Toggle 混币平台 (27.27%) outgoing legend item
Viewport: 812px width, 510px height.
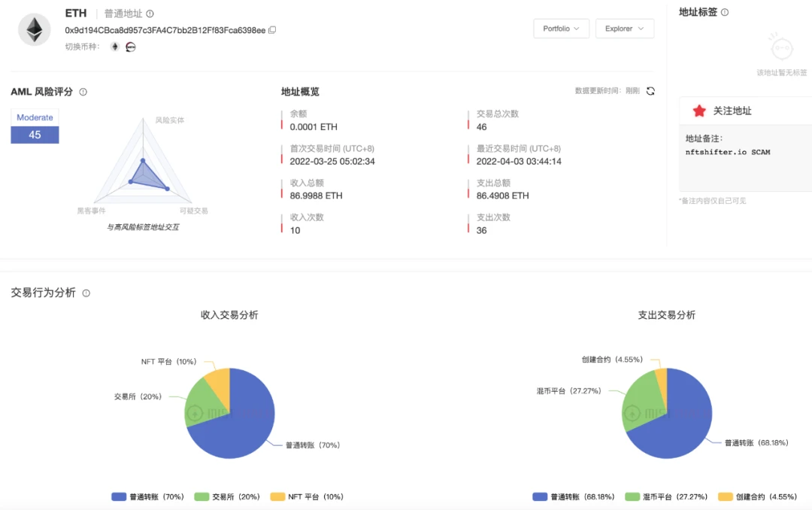[666, 496]
